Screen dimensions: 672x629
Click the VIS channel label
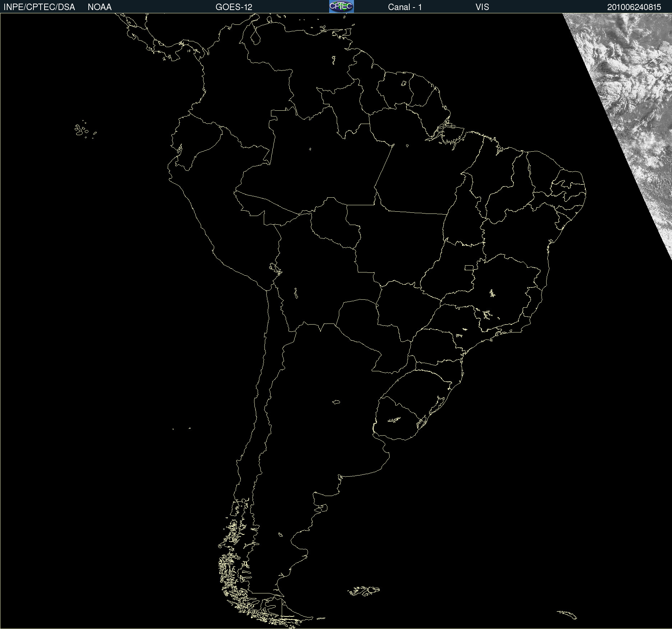point(482,7)
